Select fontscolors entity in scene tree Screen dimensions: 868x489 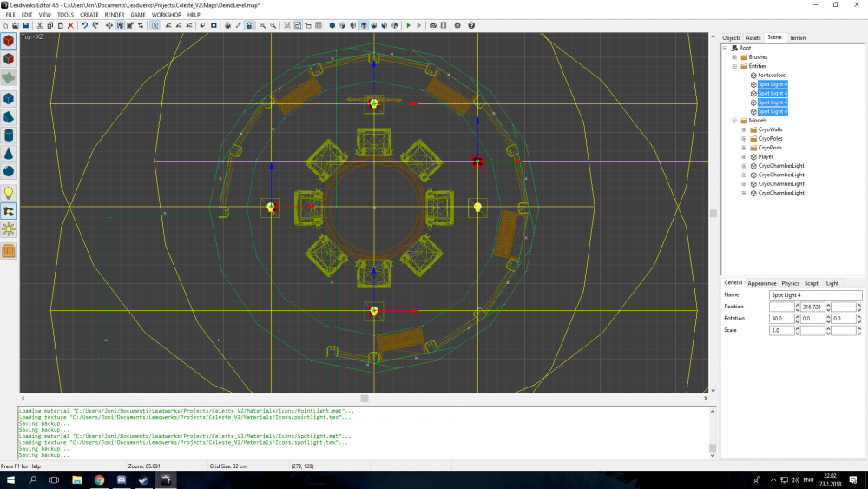tap(771, 76)
